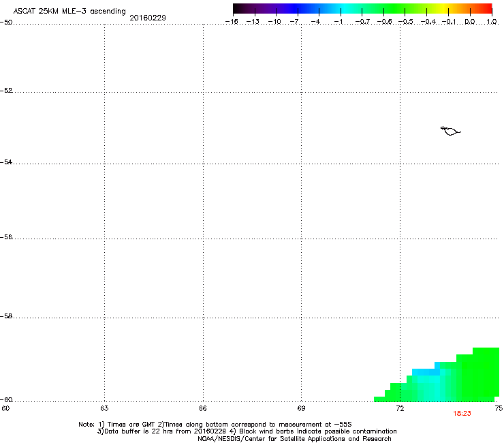Click the note line starting "Note: 1) Times are GMT"
The width and height of the screenshot is (504, 443).
[215, 425]
